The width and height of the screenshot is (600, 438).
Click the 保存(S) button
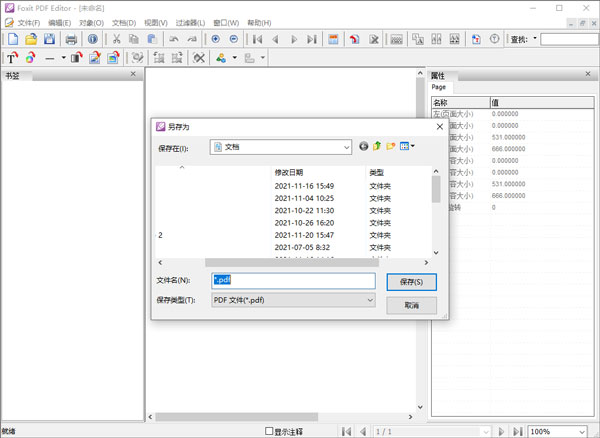point(410,282)
